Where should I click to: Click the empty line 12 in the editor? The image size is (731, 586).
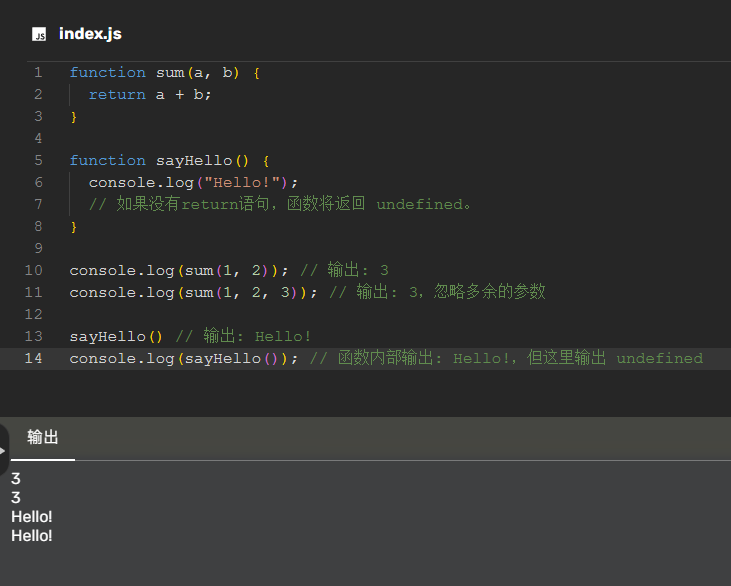tap(300, 314)
